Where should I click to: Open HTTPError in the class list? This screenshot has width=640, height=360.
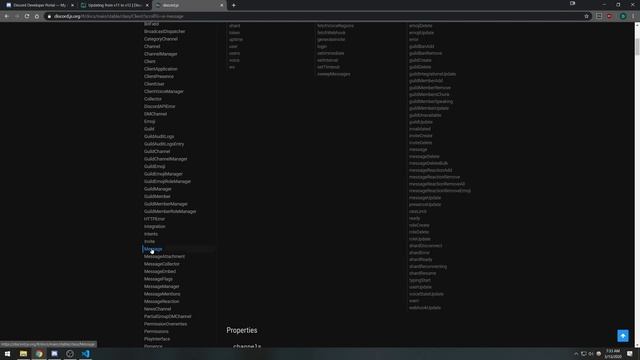click(x=155, y=219)
